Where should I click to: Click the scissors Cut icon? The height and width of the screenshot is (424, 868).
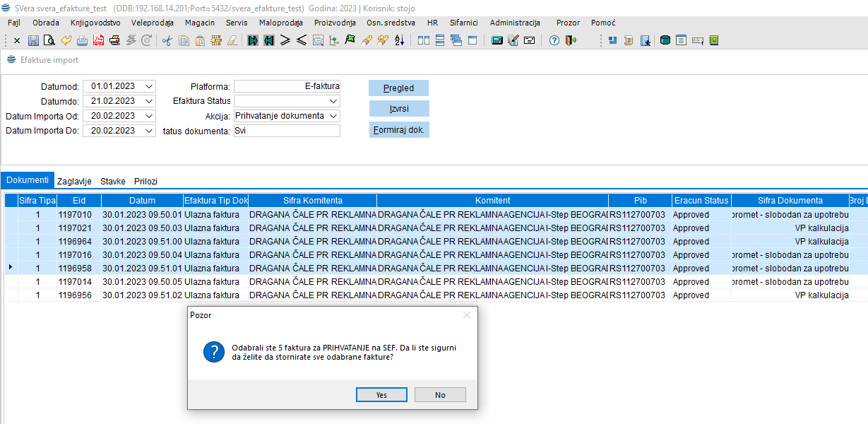click(x=167, y=41)
